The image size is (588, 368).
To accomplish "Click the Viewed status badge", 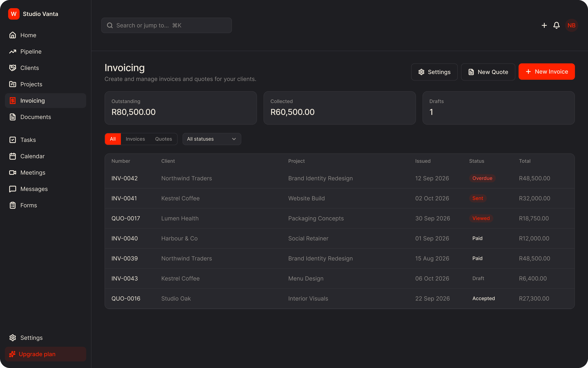I will 481,218.
